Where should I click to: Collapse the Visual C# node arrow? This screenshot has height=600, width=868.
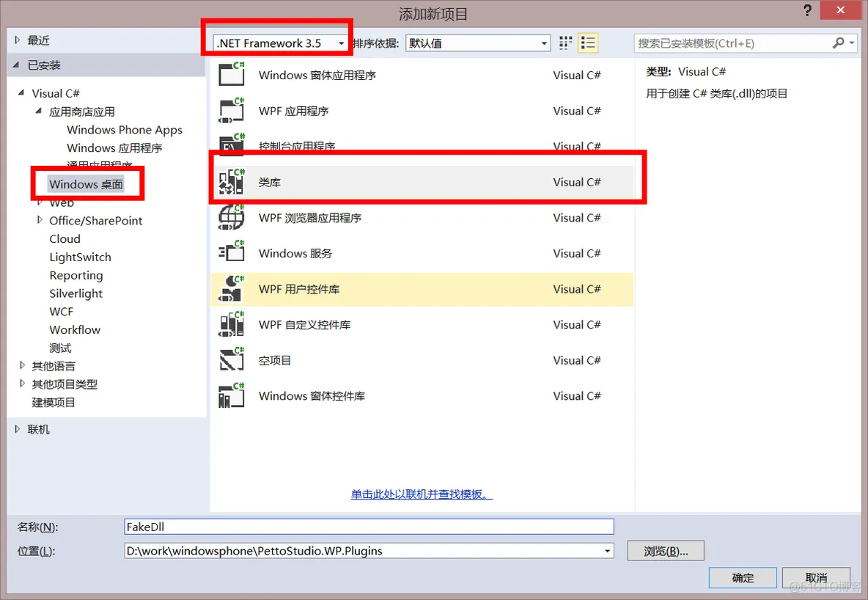21,92
